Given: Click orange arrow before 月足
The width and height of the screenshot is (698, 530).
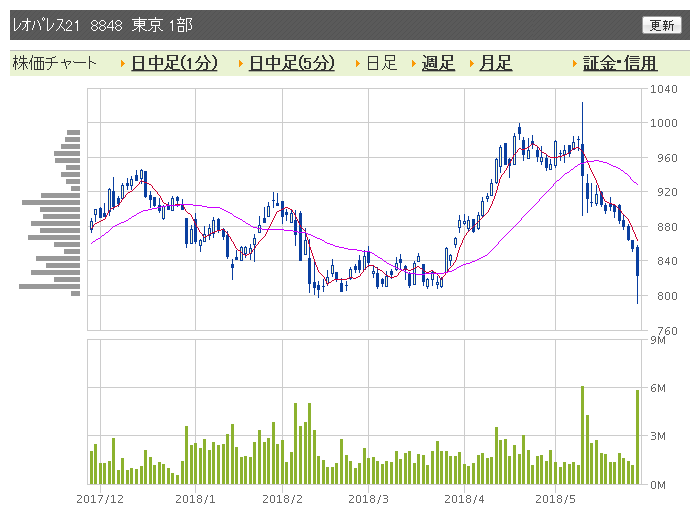Looking at the screenshot, I should (x=471, y=64).
